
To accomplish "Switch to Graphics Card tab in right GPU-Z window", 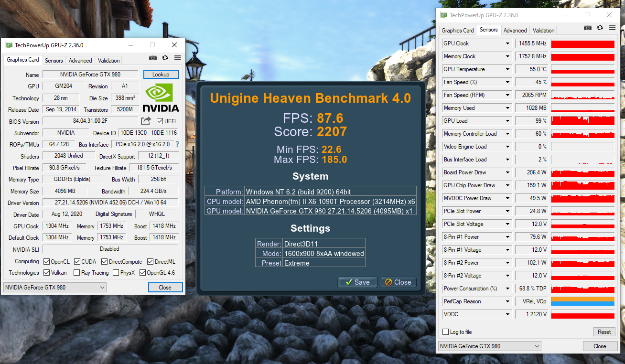I will 458,31.
